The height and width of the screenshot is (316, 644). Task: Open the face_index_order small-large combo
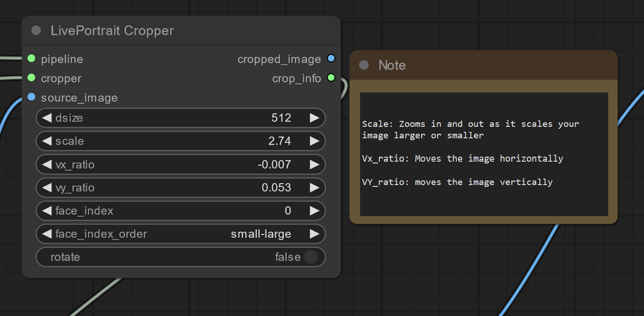coord(181,234)
